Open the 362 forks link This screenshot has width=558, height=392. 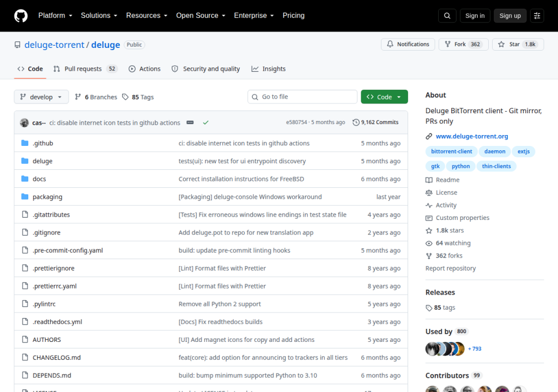point(449,256)
